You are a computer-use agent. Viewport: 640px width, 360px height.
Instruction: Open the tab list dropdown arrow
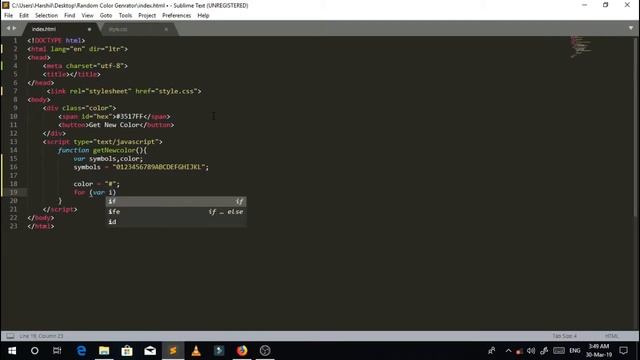[x=631, y=28]
